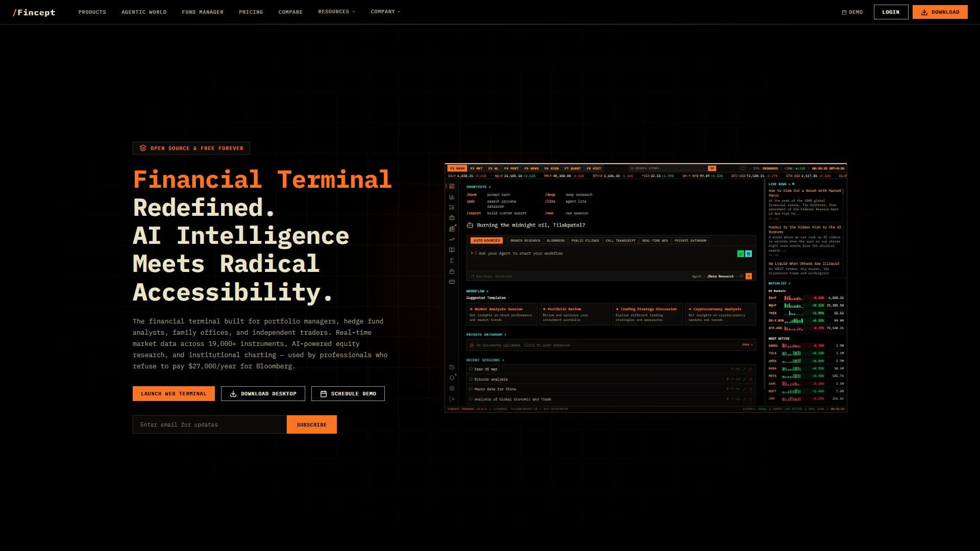Image resolution: width=980 pixels, height=551 pixels.
Task: Toggle the Auto Sources chip
Action: (486, 240)
